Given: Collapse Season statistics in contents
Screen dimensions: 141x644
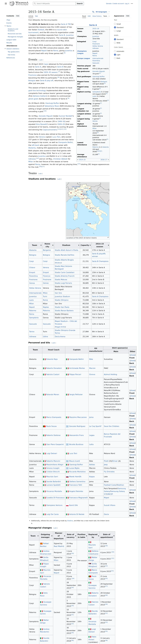Looking at the screenshot, I should [x=5, y=49].
